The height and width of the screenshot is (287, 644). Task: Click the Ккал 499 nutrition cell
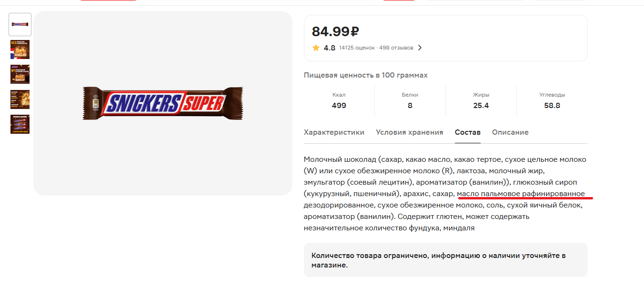point(339,100)
